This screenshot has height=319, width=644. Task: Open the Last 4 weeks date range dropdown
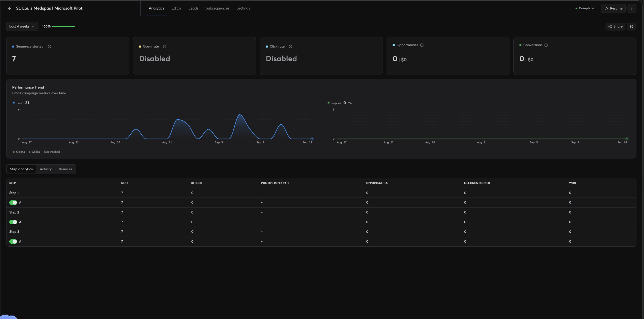[22, 26]
